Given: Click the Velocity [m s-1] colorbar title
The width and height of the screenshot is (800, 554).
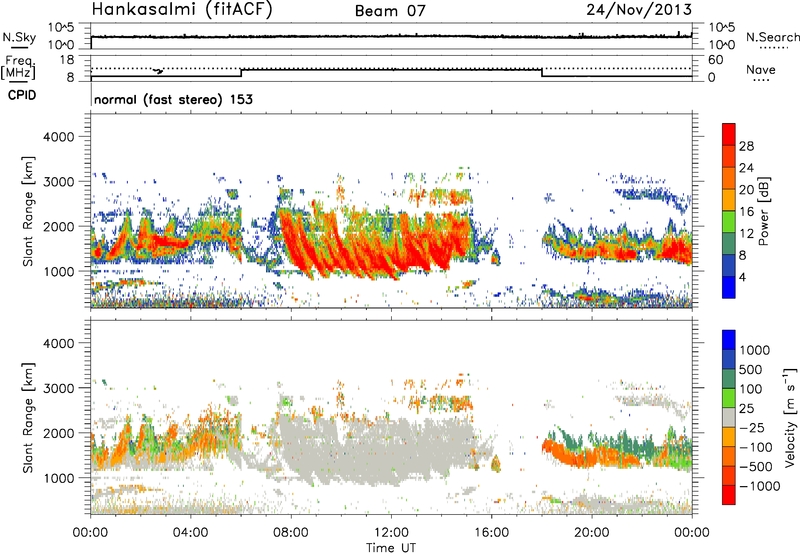Looking at the screenshot, I should (790, 417).
